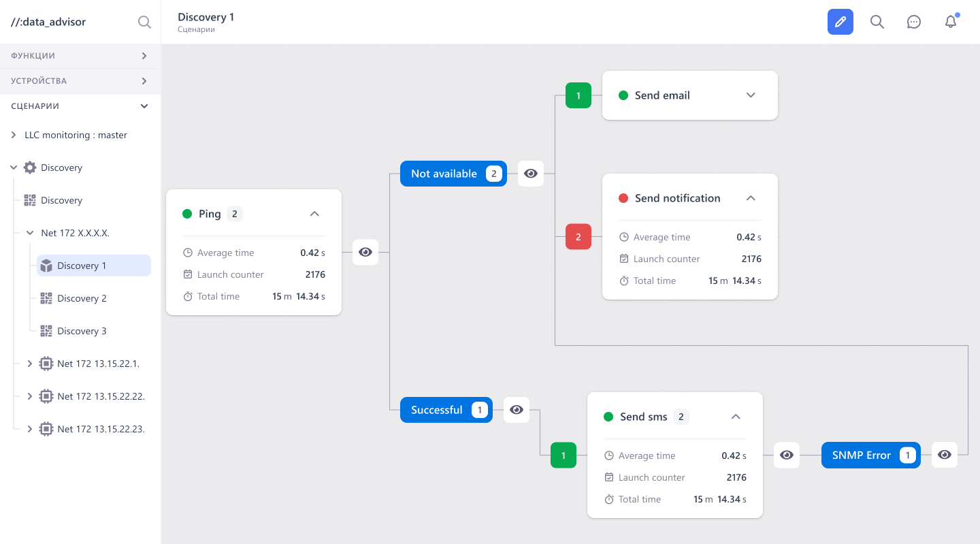The height and width of the screenshot is (544, 980).
Task: Collapse the Send notification card
Action: 751,198
